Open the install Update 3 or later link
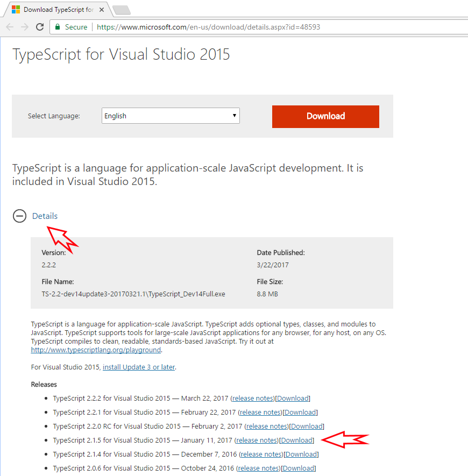 [139, 367]
